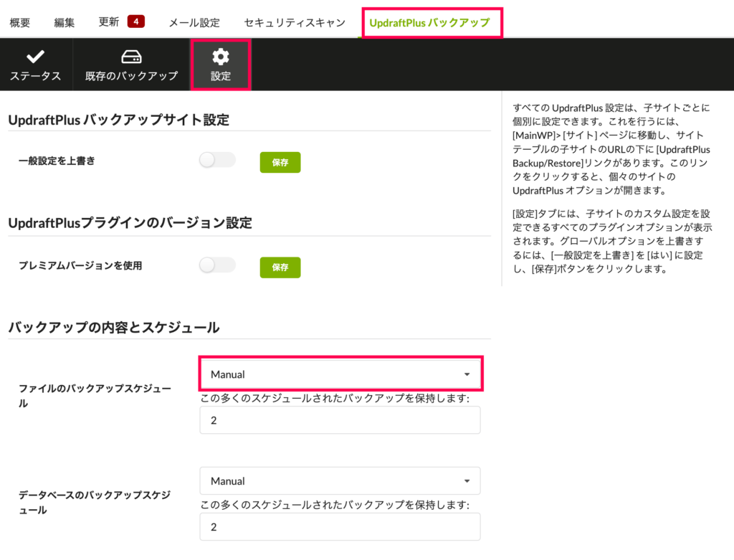734x560 pixels.
Task: Click file backup retain count field
Action: [x=340, y=420]
